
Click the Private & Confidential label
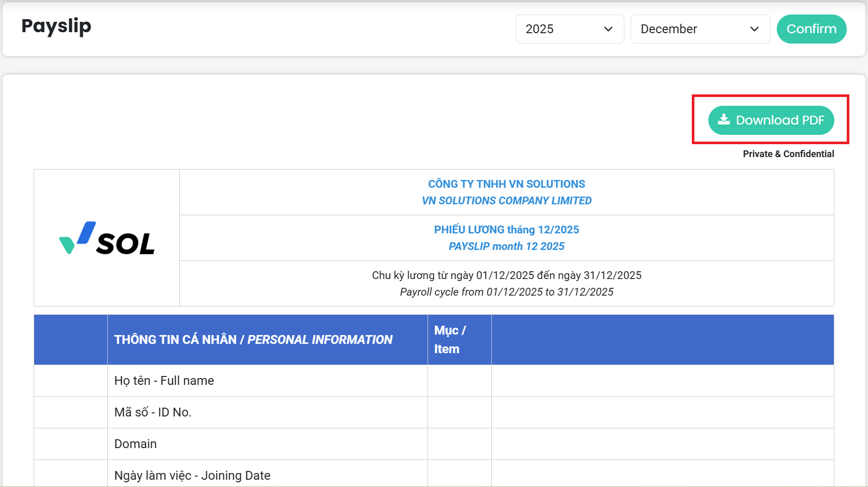click(x=788, y=154)
